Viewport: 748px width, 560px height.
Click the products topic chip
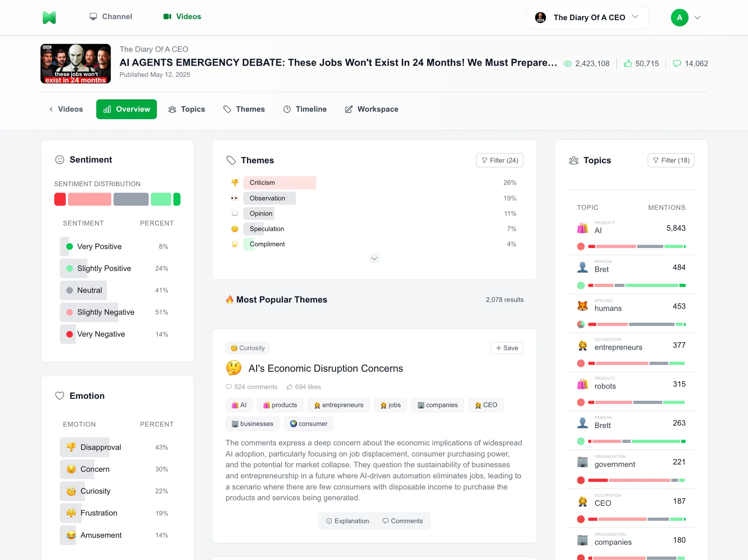pyautogui.click(x=280, y=405)
